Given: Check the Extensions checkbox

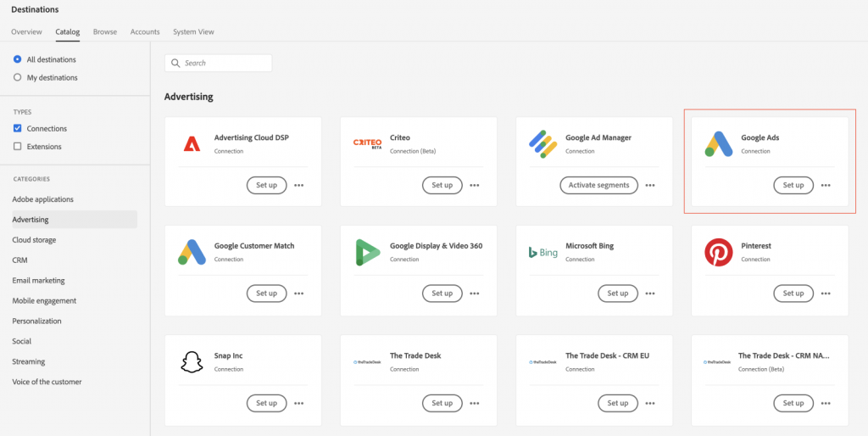Looking at the screenshot, I should [x=17, y=147].
